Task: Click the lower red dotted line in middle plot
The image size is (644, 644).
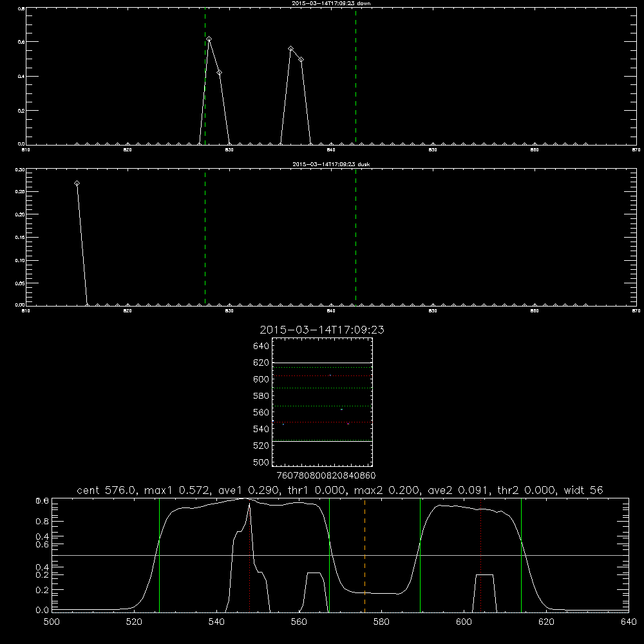Action: pyautogui.click(x=322, y=422)
